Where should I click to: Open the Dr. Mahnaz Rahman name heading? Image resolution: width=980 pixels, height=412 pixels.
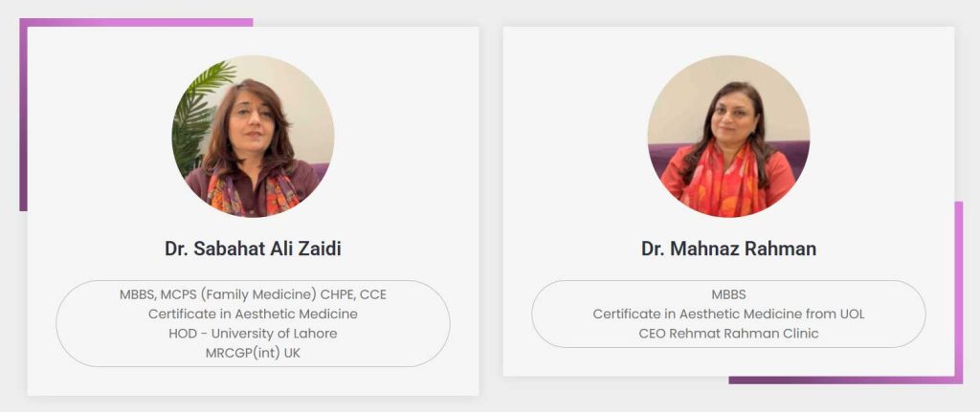pyautogui.click(x=728, y=249)
